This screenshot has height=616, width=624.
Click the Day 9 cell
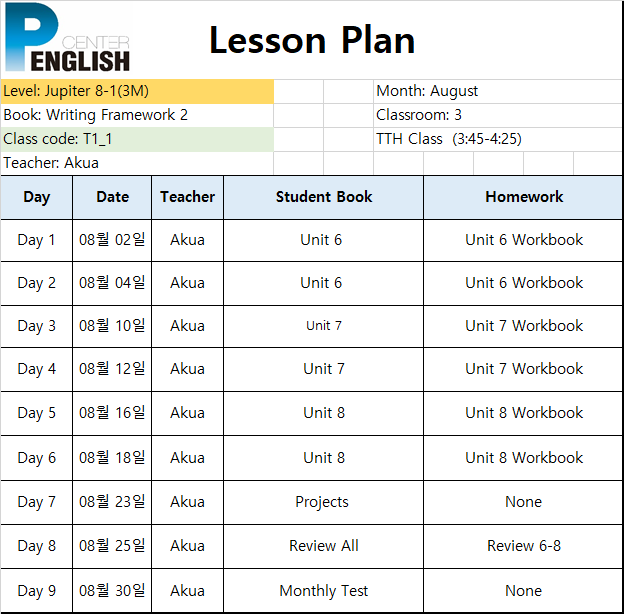[37, 591]
